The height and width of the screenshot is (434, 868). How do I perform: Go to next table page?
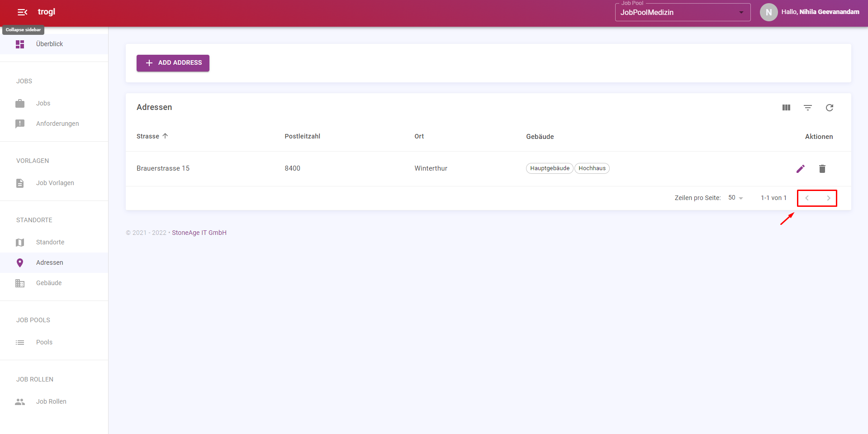[829, 198]
